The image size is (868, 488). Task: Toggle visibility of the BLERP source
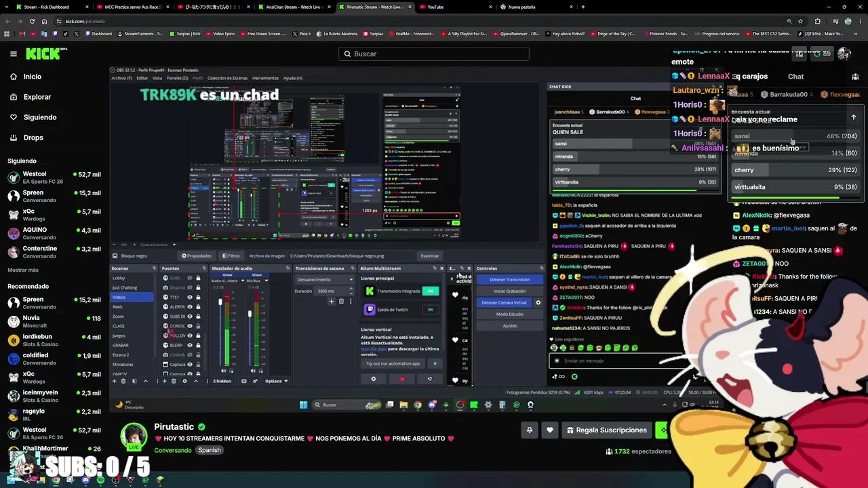coord(190,345)
